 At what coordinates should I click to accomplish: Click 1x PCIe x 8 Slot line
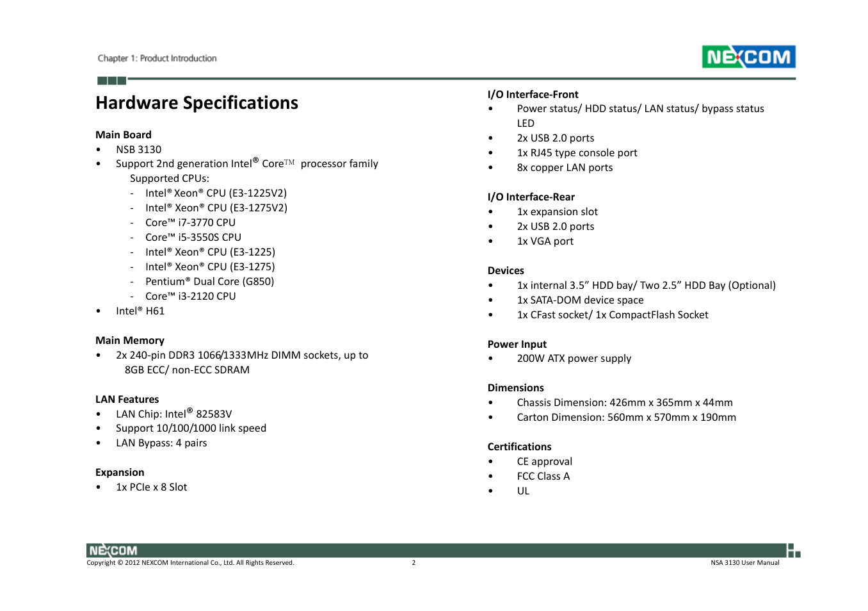tap(151, 487)
